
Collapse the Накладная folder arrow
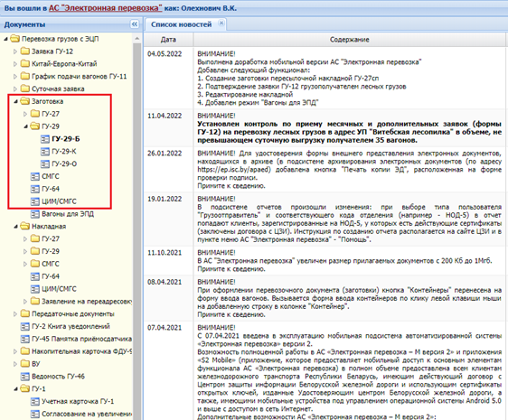coord(15,227)
